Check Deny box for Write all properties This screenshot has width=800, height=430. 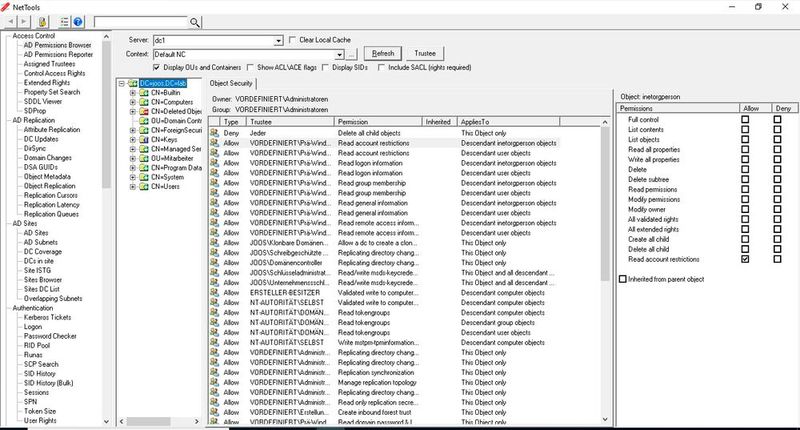777,160
